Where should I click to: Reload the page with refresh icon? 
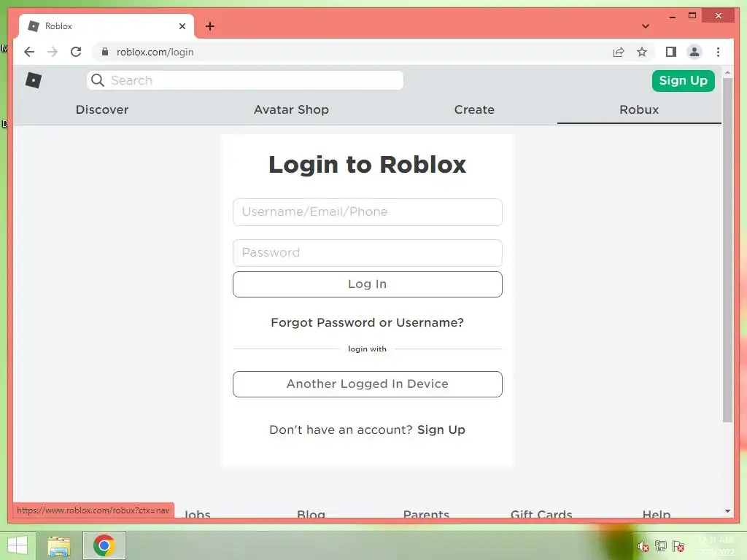[76, 52]
